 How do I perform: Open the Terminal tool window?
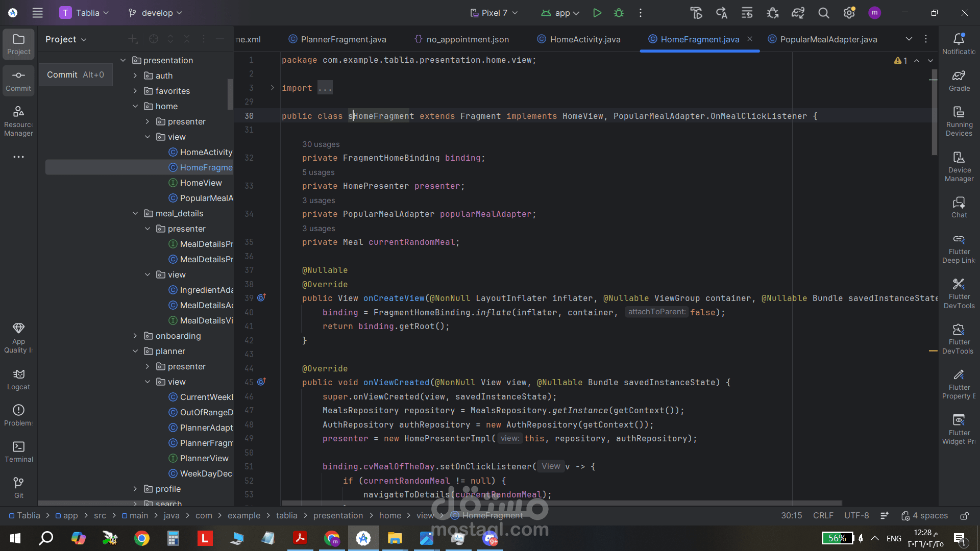(18, 452)
